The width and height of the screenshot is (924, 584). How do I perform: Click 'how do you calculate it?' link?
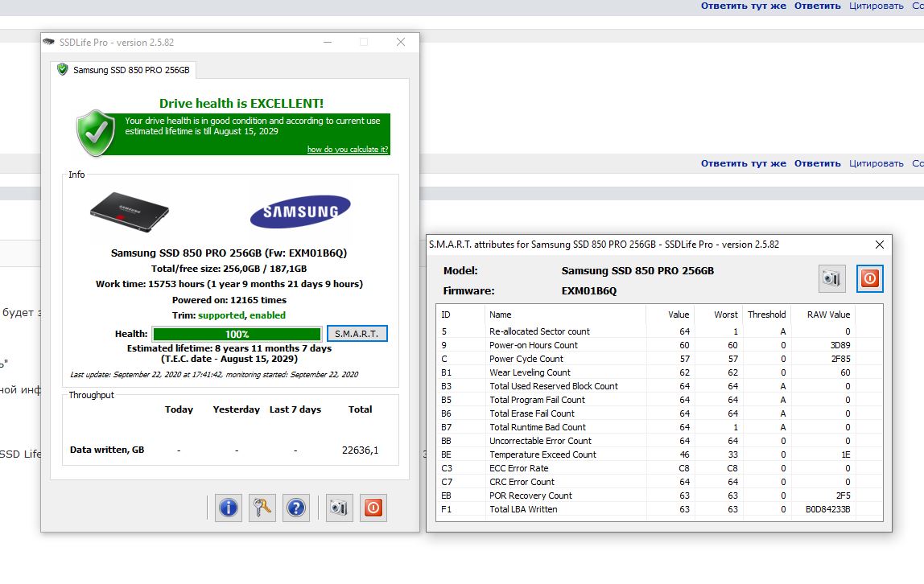click(348, 150)
